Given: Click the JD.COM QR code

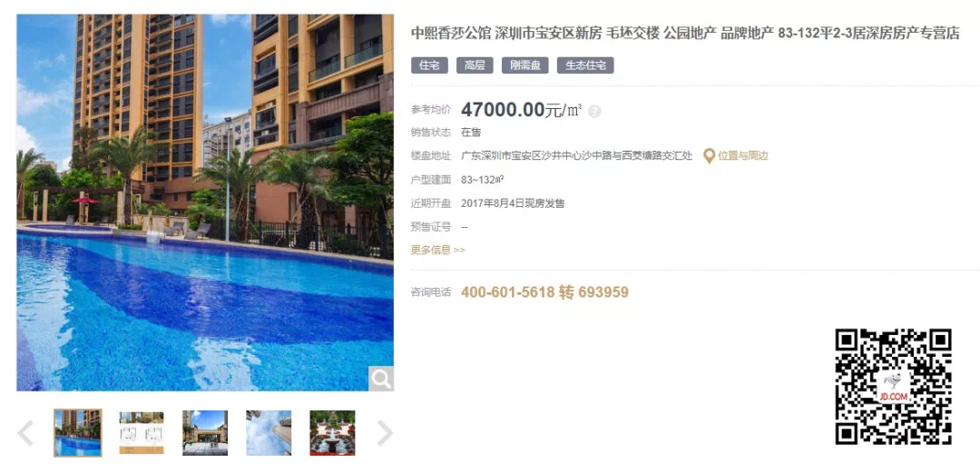Looking at the screenshot, I should pos(894,387).
